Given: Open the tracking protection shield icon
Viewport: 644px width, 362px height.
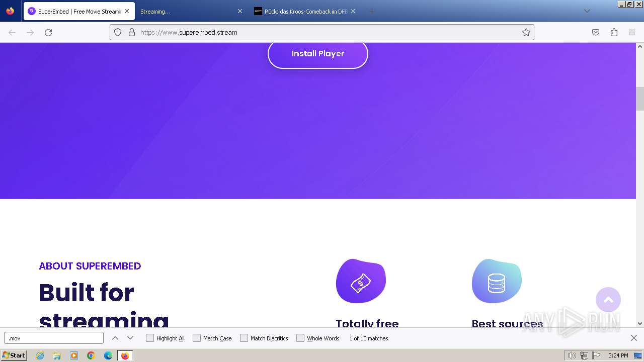Looking at the screenshot, I should pyautogui.click(x=118, y=32).
